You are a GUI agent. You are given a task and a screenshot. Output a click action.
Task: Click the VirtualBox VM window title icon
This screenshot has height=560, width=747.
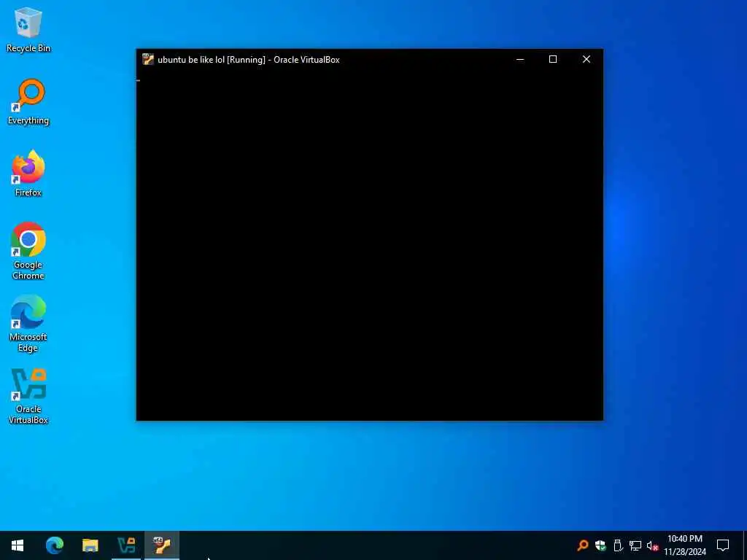148,60
